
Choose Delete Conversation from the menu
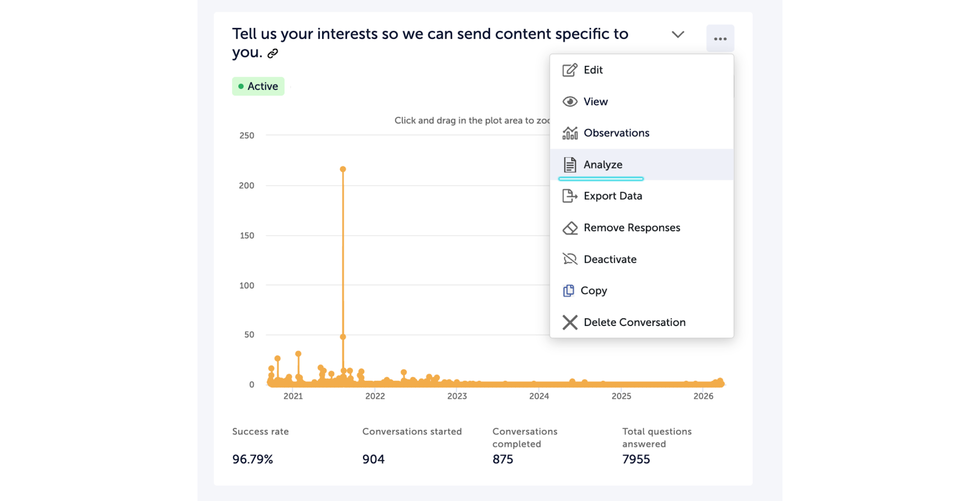635,323
